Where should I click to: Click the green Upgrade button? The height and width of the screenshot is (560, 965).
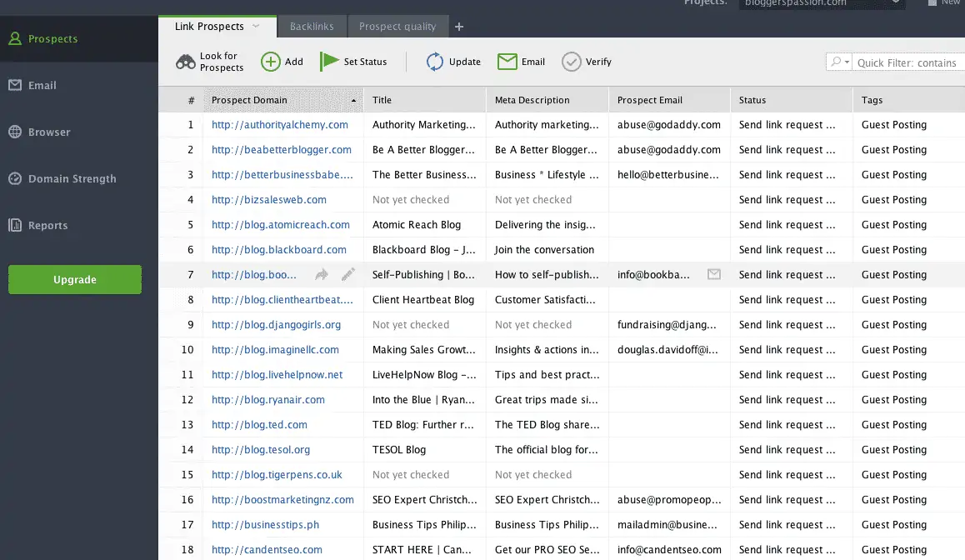pos(75,280)
